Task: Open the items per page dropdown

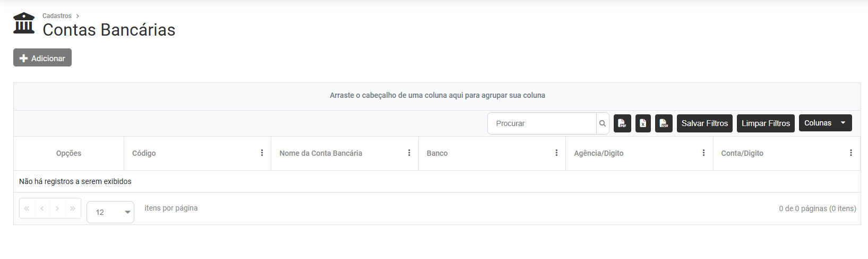Action: pos(110,212)
